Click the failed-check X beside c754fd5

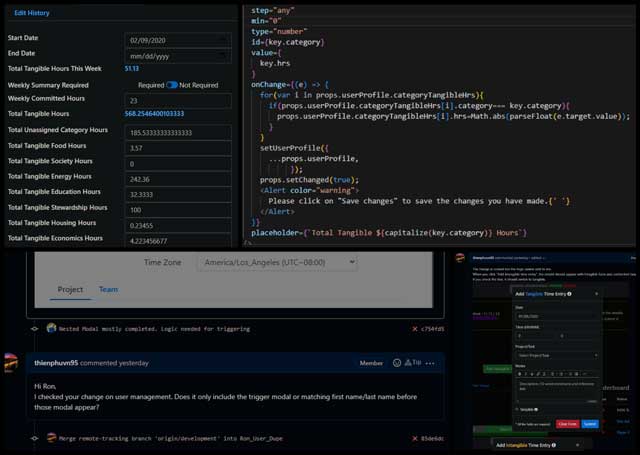[x=415, y=329]
